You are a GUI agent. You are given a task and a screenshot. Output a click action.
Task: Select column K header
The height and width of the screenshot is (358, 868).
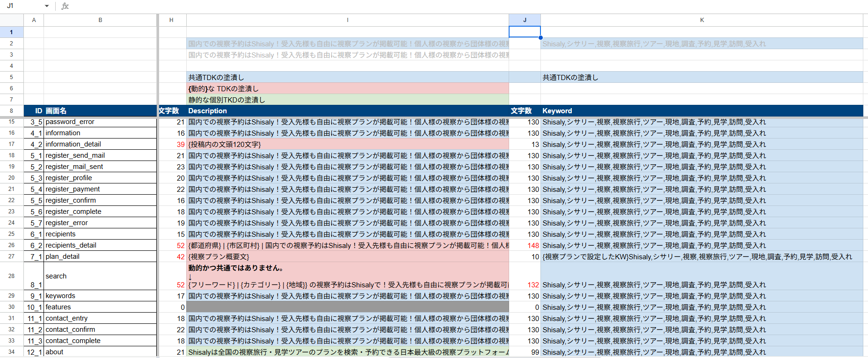click(701, 20)
